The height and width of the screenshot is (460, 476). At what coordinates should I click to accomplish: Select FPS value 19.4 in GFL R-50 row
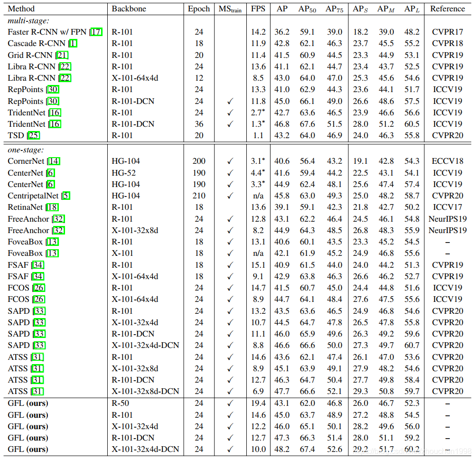pos(258,403)
